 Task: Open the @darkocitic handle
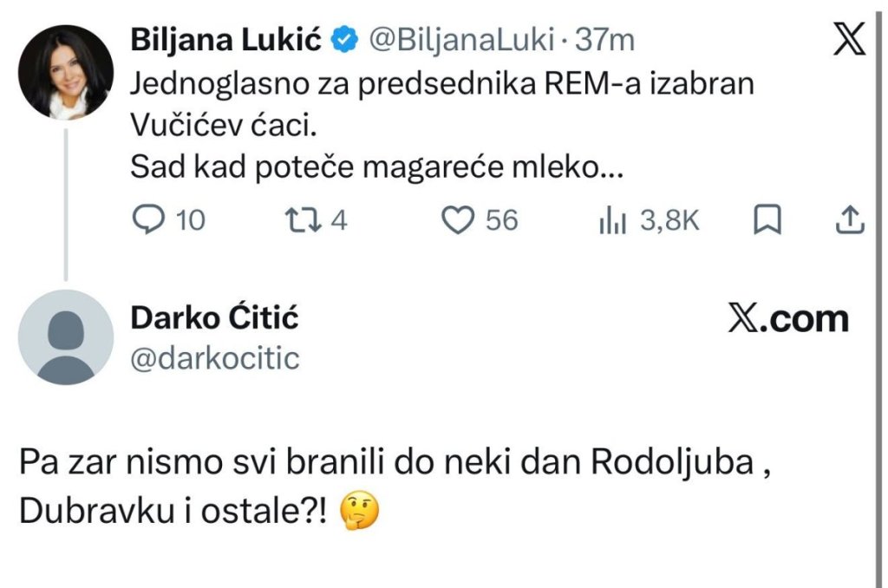coord(215,358)
